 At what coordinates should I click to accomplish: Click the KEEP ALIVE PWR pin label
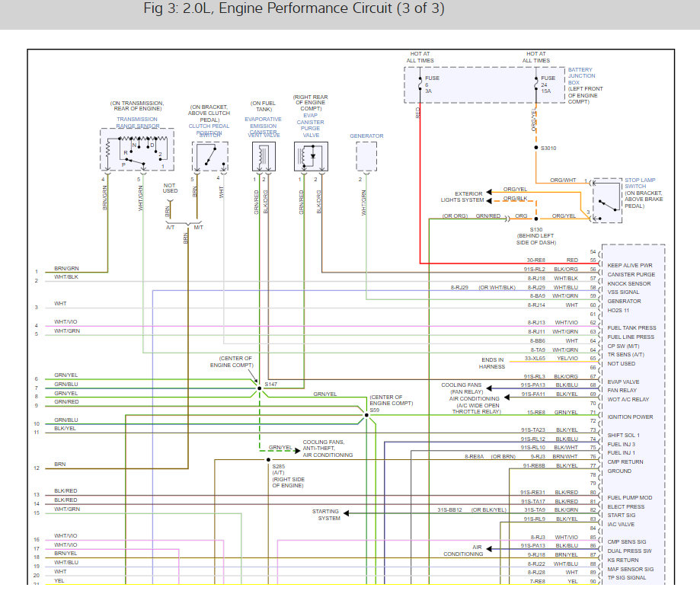point(629,265)
